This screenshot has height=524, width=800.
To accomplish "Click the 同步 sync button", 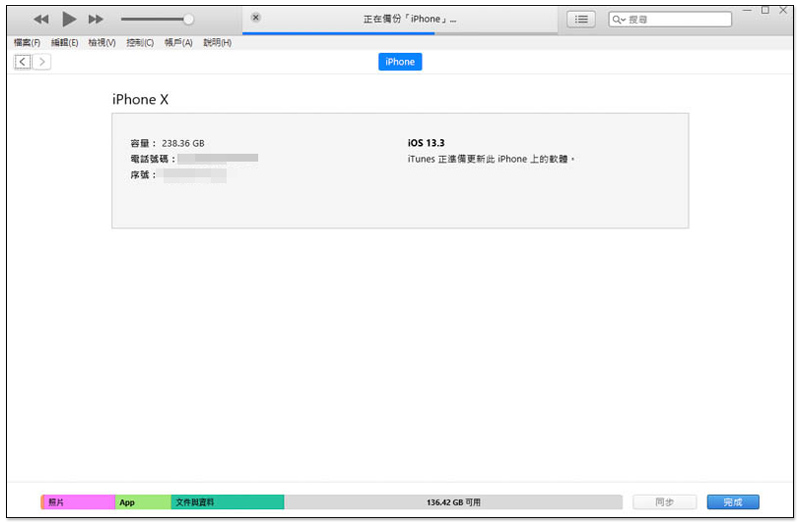I will click(x=664, y=502).
